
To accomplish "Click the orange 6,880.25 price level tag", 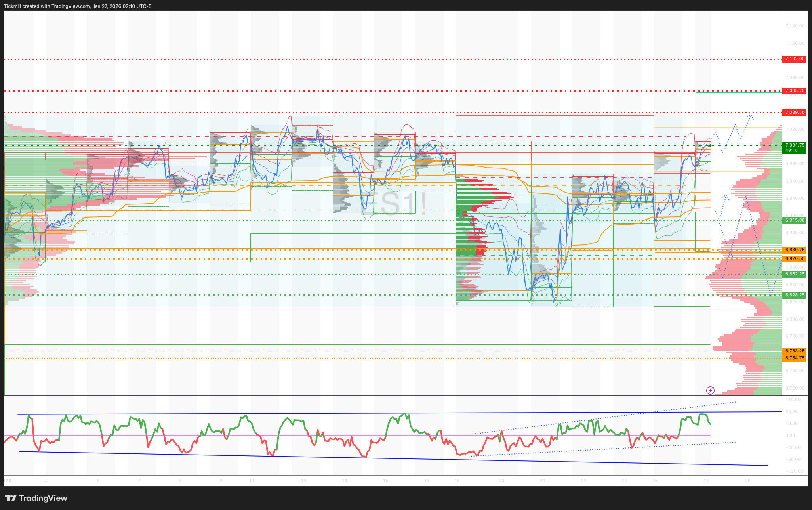I will (x=795, y=250).
